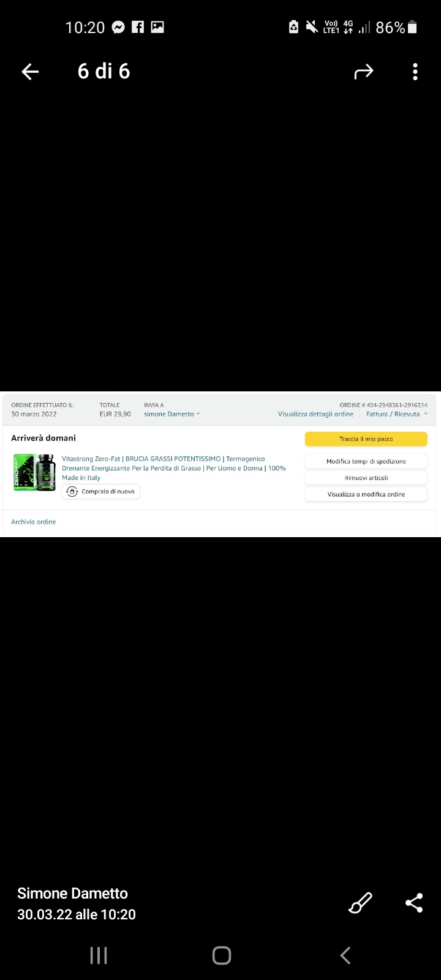Click Visualizza o modifica ordine button
Viewport: 441px width, 980px height.
(366, 494)
